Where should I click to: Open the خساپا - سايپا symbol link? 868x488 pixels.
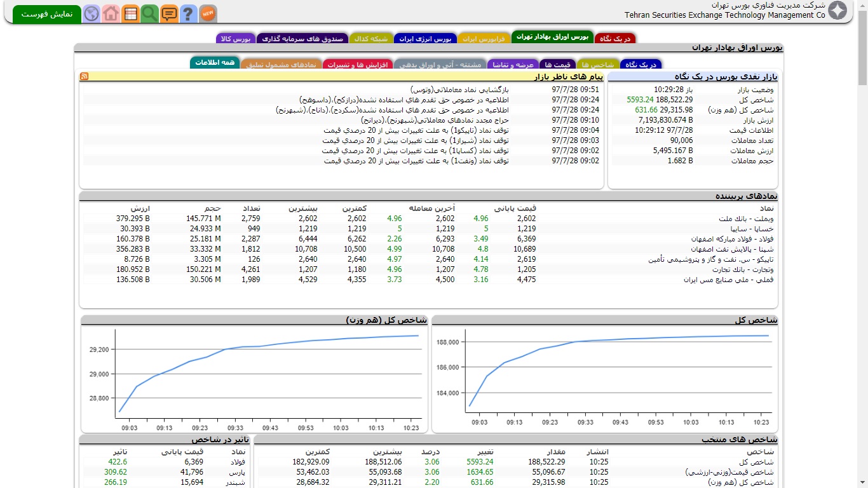[751, 229]
